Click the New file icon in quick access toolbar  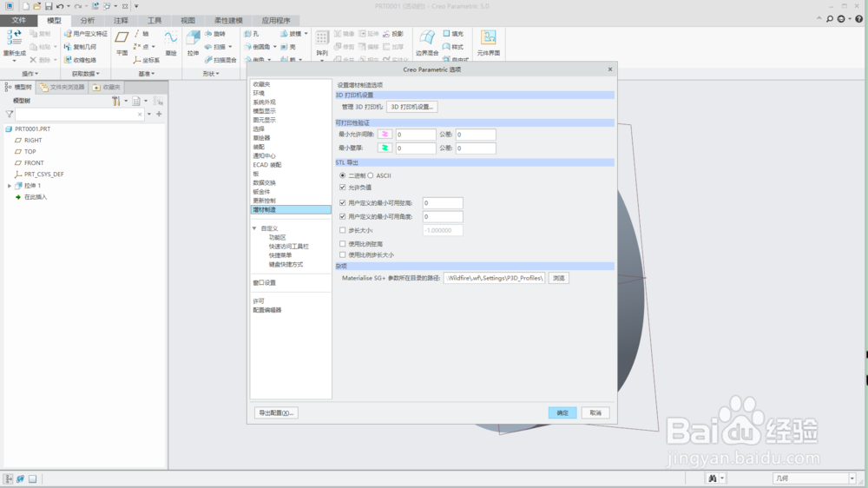tap(25, 6)
